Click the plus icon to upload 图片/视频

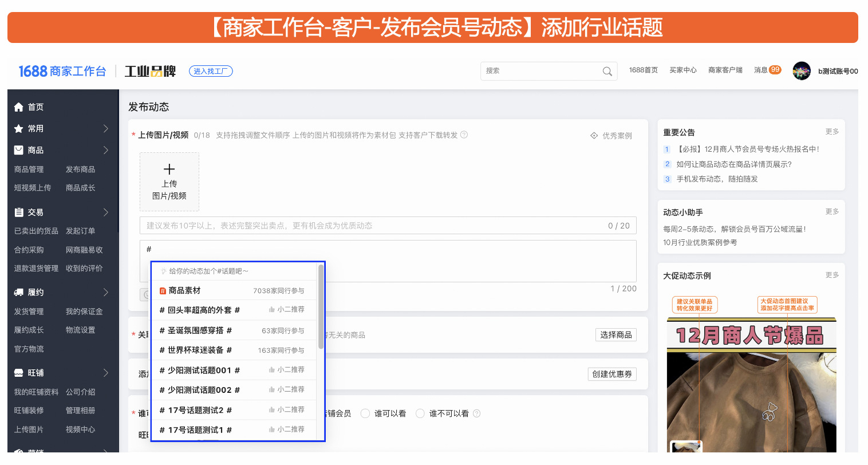169,170
